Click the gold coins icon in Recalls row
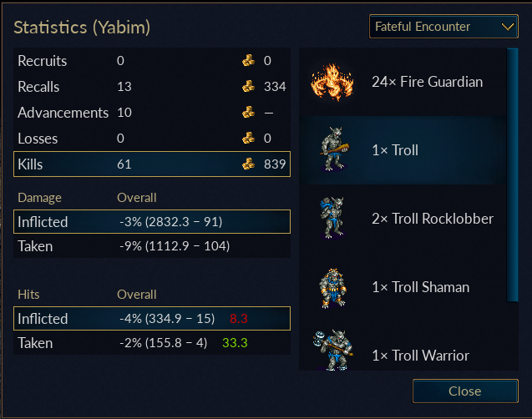 [248, 86]
